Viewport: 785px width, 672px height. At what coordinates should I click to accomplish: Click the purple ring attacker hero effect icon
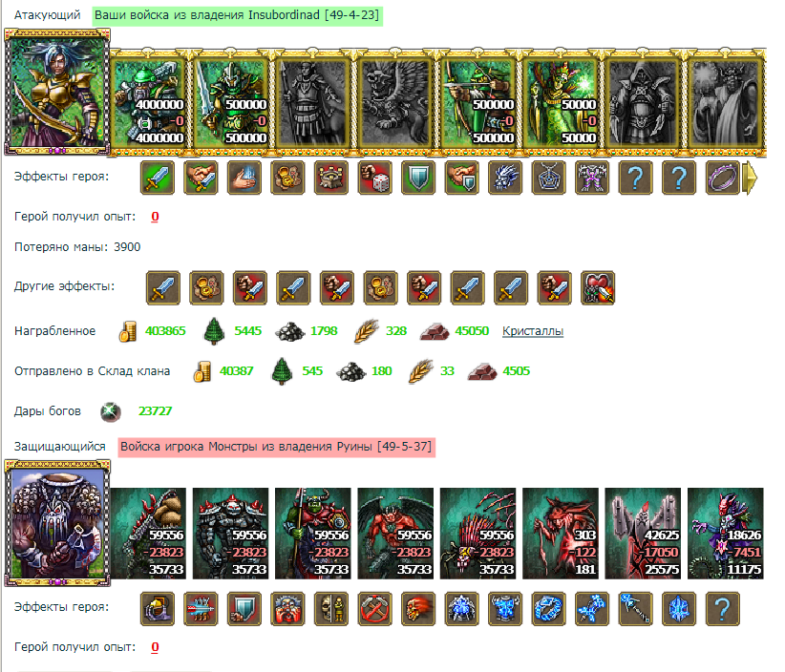[x=722, y=178]
